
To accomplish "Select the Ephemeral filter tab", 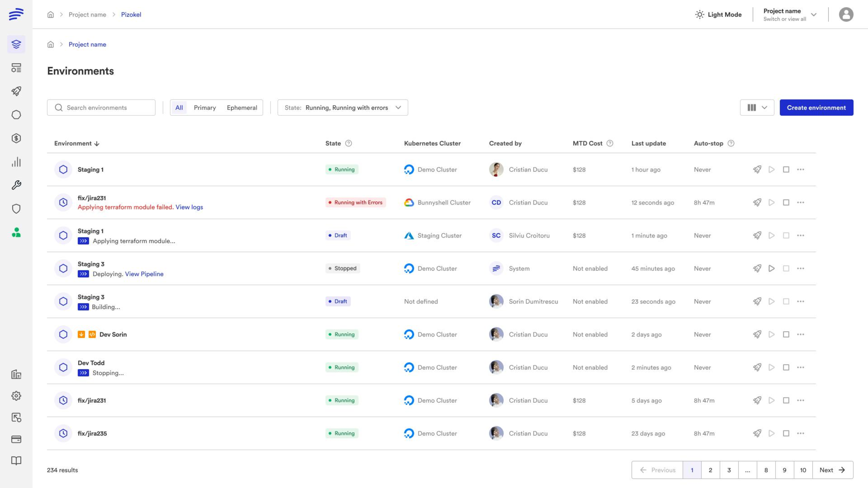I will (x=242, y=108).
